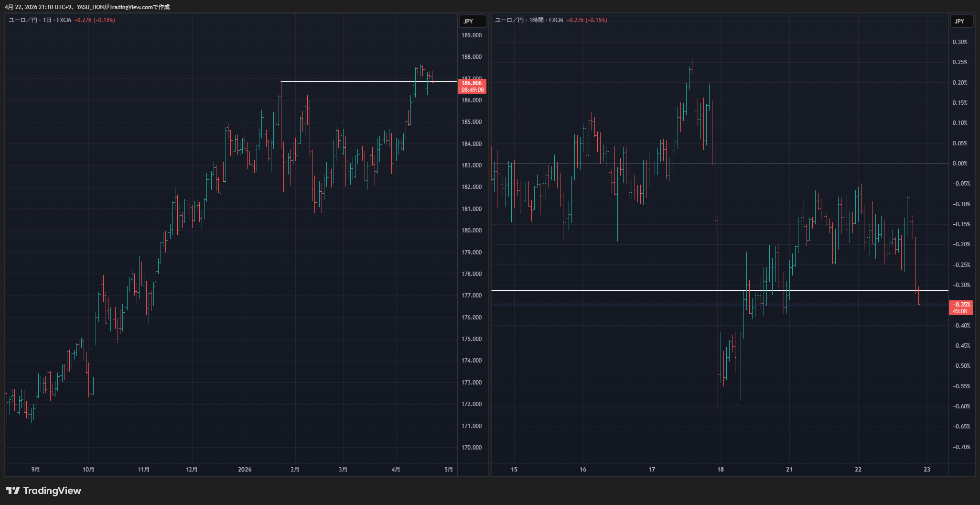Click 2026 on left time axis

245,470
